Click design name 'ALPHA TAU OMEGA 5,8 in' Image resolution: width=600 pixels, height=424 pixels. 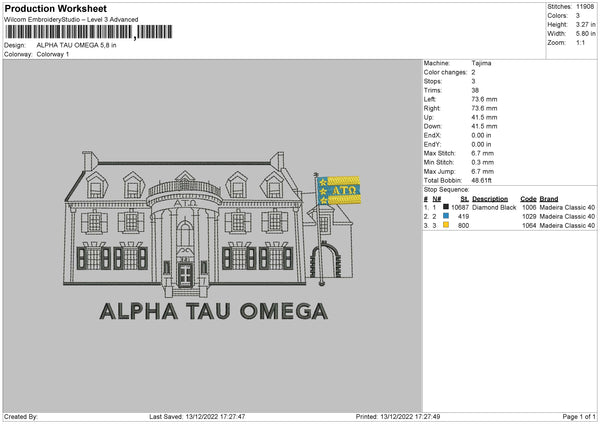pos(77,45)
